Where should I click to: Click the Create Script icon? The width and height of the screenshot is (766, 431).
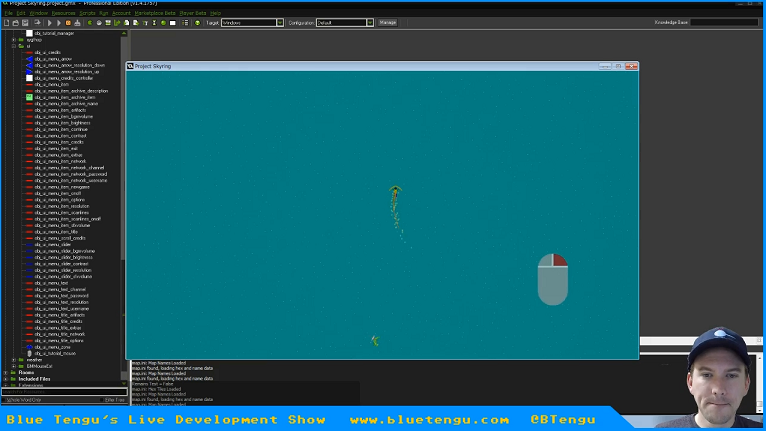pyautogui.click(x=127, y=23)
